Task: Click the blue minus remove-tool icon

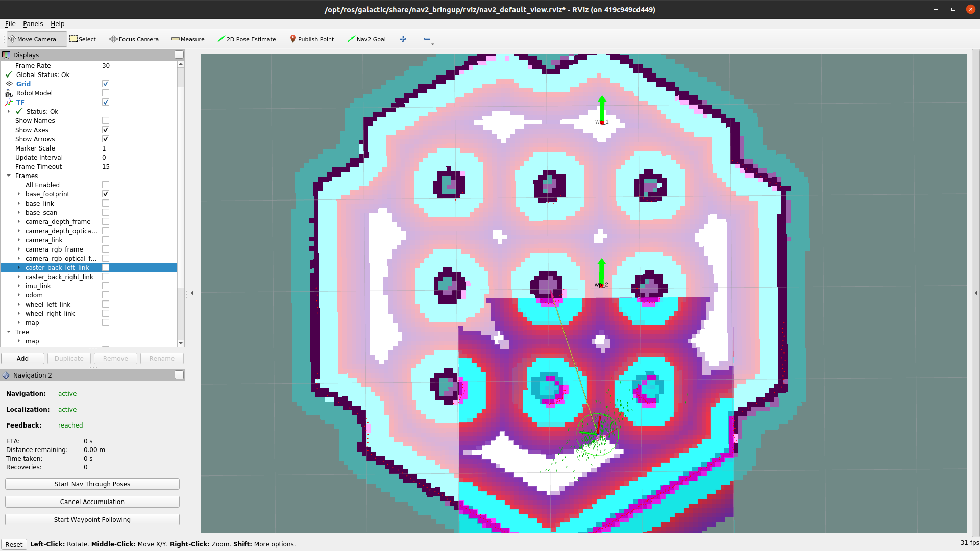Action: coord(427,39)
